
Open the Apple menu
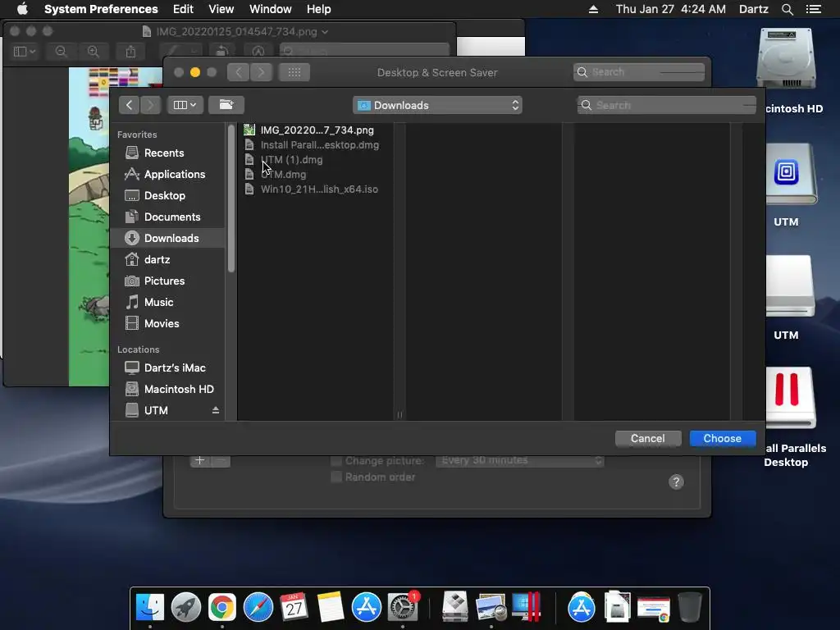(x=22, y=9)
